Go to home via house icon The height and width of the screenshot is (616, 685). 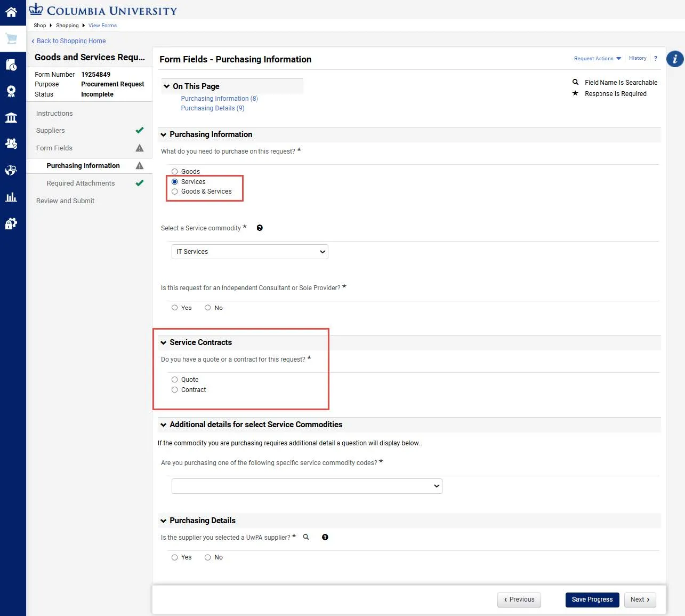11,12
